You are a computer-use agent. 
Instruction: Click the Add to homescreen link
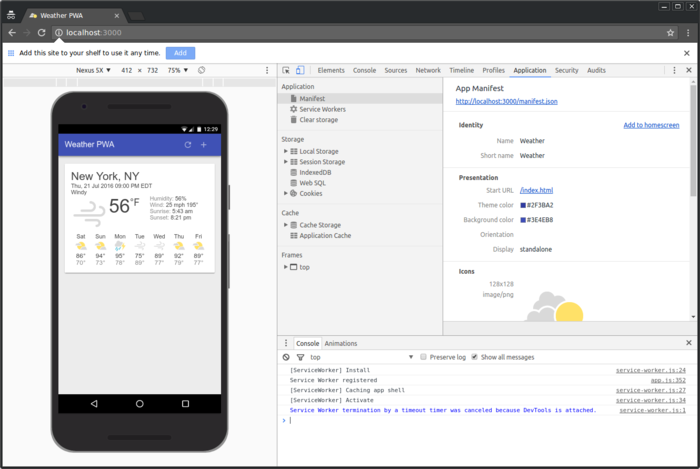point(652,125)
